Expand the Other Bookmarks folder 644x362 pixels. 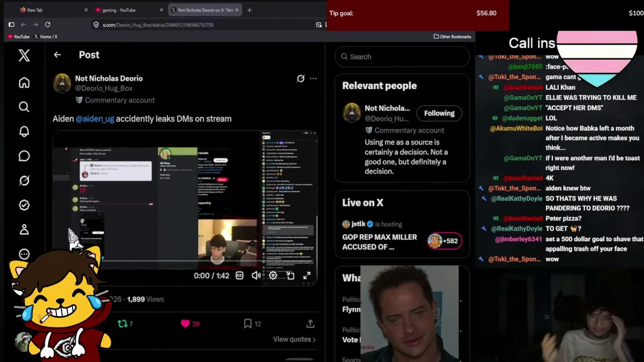(452, 37)
